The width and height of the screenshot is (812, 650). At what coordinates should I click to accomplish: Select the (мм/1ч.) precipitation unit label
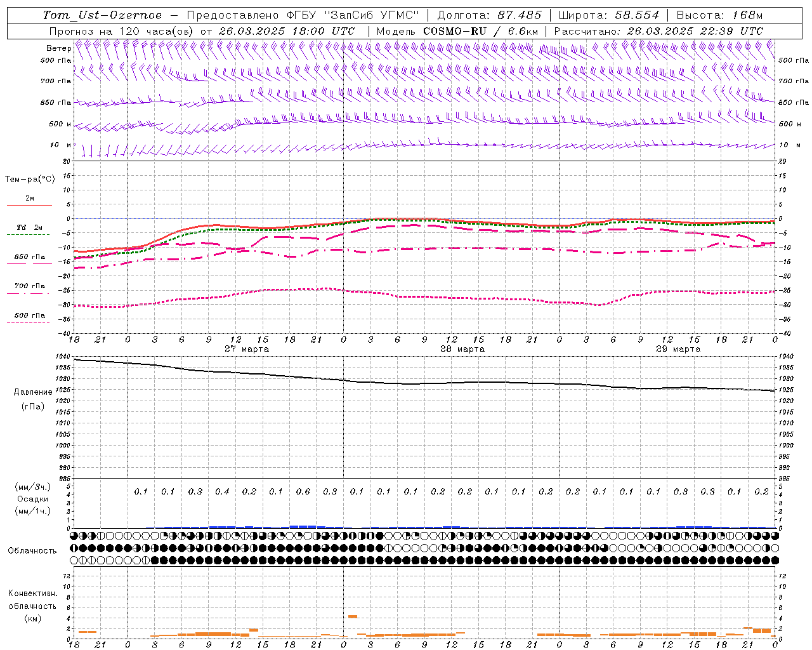click(x=33, y=511)
